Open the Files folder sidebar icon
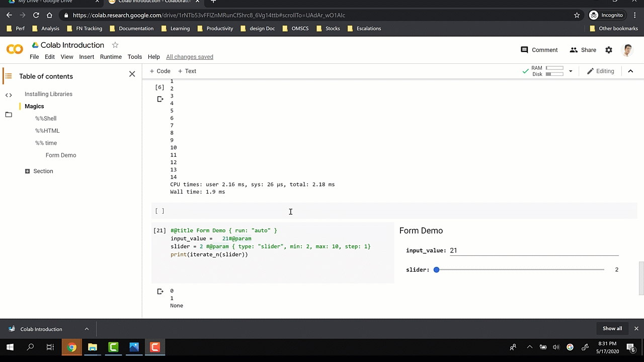The width and height of the screenshot is (644, 362). tap(9, 115)
